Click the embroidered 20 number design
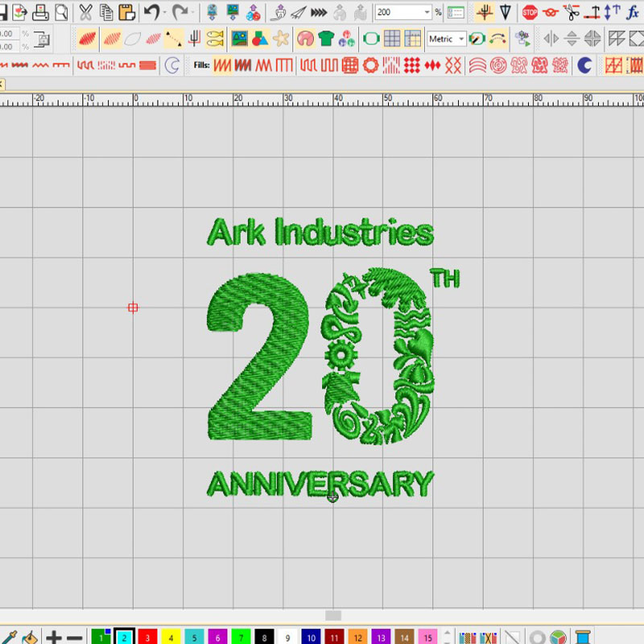 (320, 357)
